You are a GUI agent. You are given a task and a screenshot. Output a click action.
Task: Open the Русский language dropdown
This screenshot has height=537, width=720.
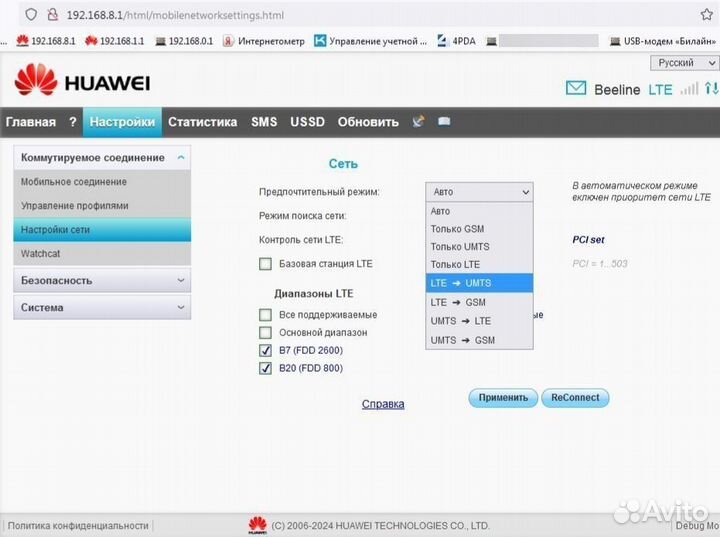pyautogui.click(x=685, y=62)
